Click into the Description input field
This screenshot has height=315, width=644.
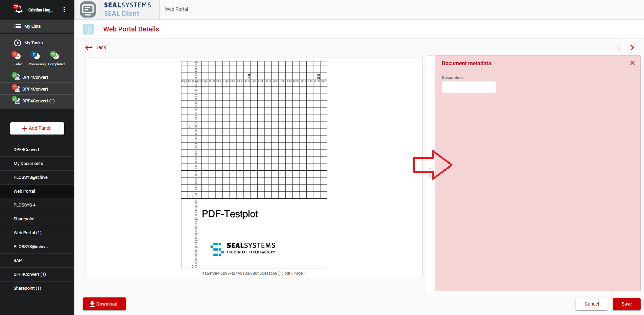tap(469, 87)
